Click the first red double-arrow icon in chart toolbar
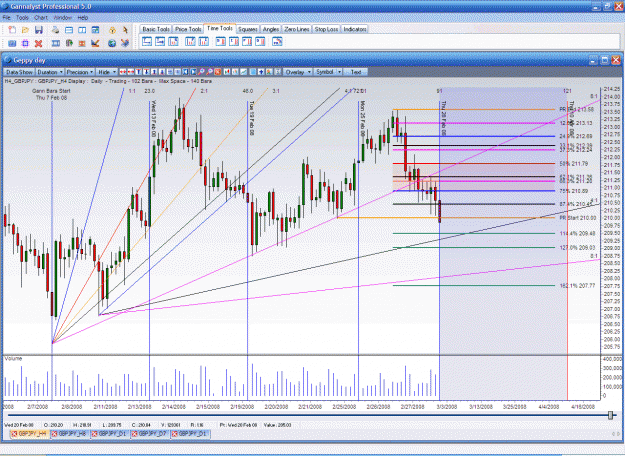Viewport: 625px width, 456px height. pos(123,72)
